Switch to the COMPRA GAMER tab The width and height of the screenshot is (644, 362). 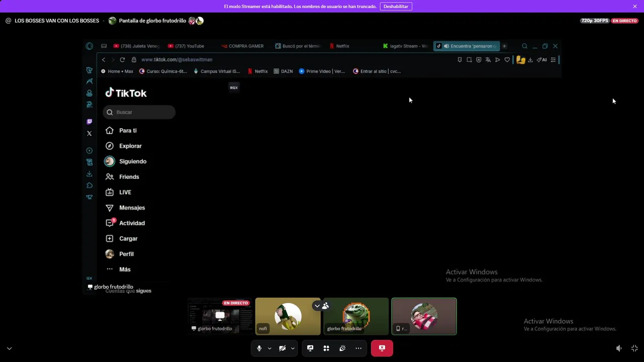[244, 46]
